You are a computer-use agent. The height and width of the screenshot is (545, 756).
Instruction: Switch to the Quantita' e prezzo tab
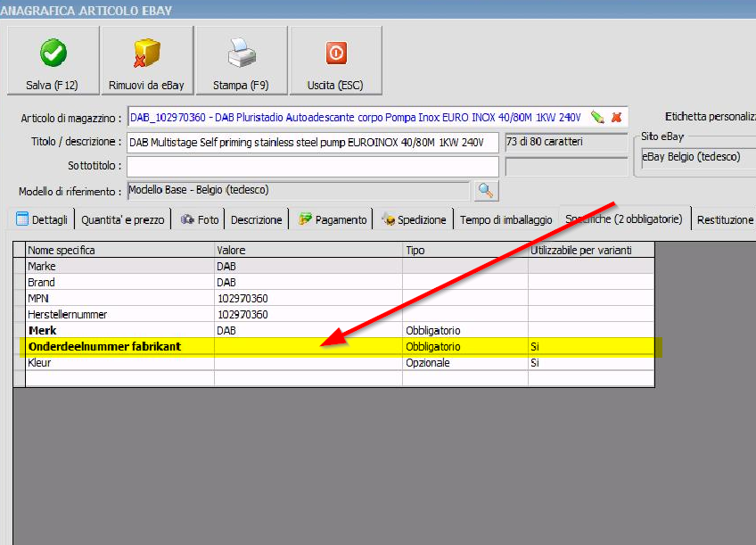tap(122, 219)
